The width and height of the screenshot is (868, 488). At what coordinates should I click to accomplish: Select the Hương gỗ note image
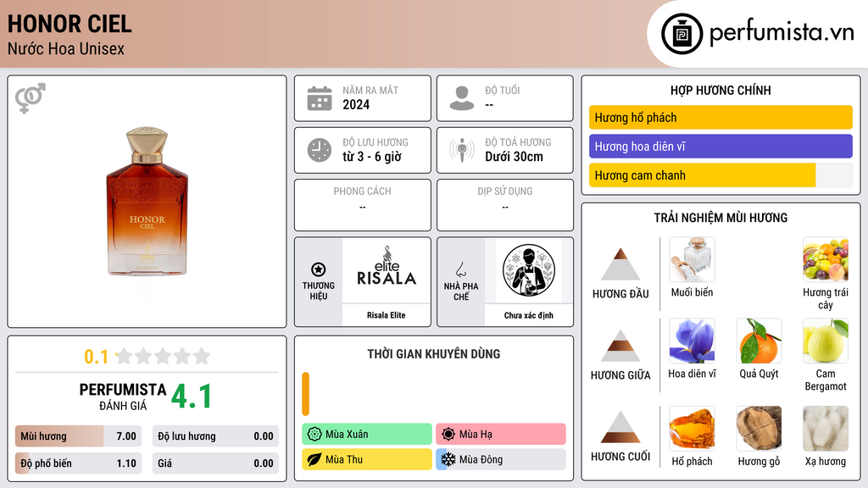[x=759, y=428]
